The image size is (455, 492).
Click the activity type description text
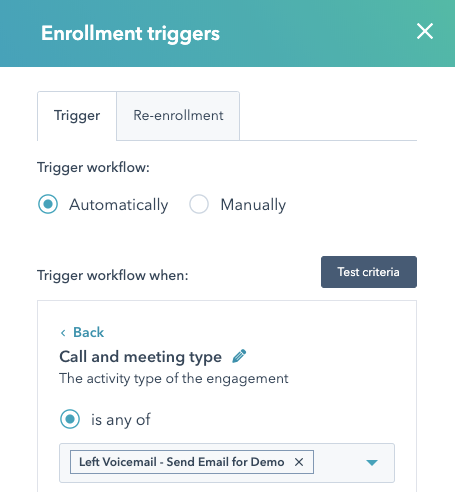pos(174,379)
